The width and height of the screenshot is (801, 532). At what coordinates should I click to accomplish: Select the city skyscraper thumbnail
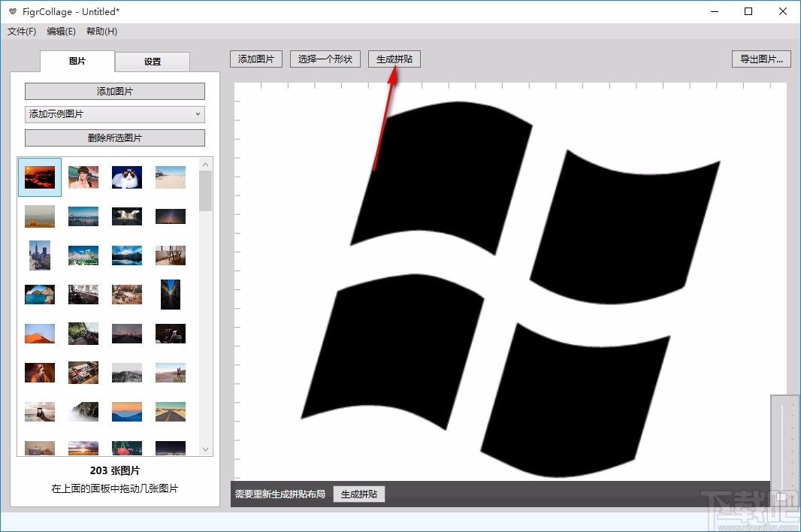click(39, 255)
